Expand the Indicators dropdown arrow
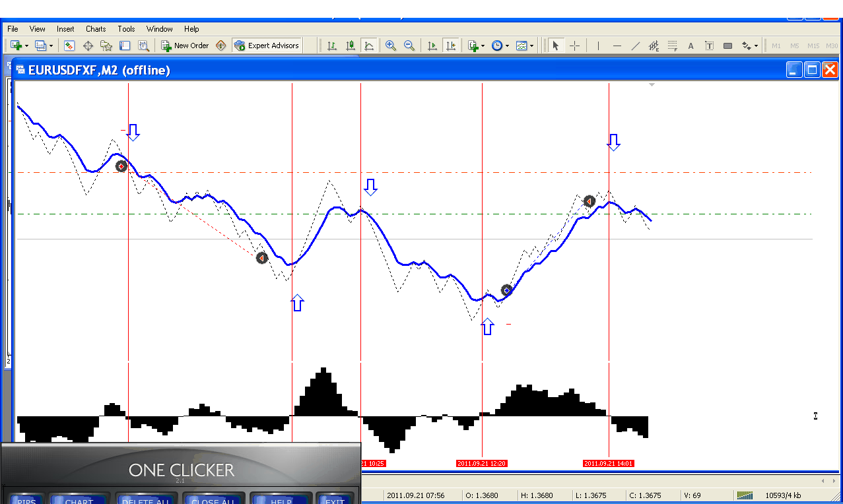Image resolution: width=843 pixels, height=504 pixels. tap(483, 46)
